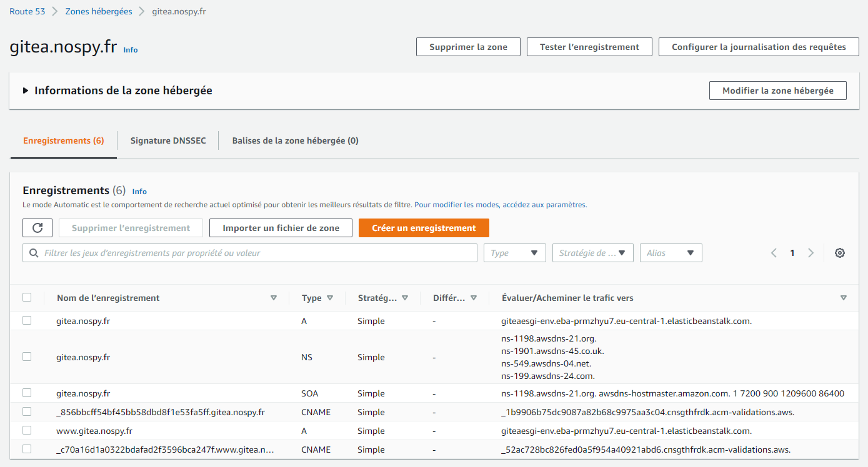Image resolution: width=868 pixels, height=467 pixels.
Task: Click Configurer la journalisation des requêtes
Action: 759,47
